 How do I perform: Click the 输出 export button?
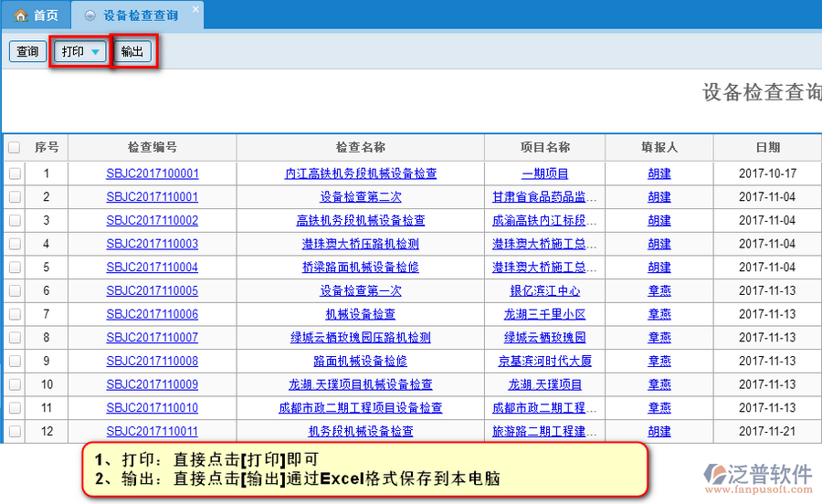coord(132,52)
